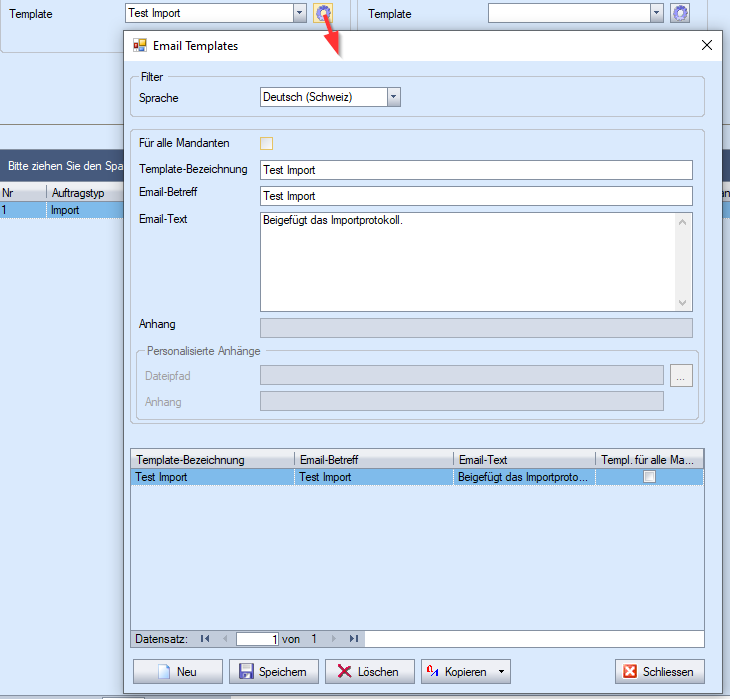Tick the Templ. für alle Mandanten checkbox in the Test Import row
The height and width of the screenshot is (699, 730).
[x=649, y=477]
